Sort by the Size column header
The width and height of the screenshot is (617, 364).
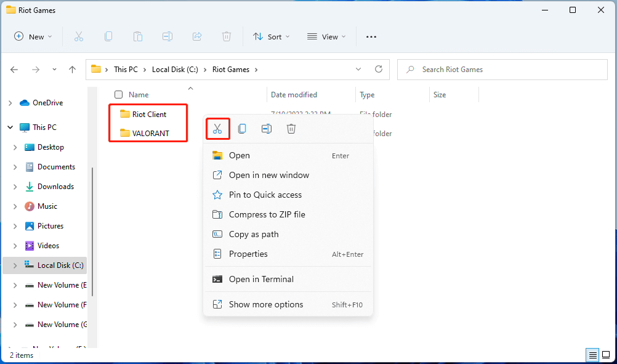440,94
